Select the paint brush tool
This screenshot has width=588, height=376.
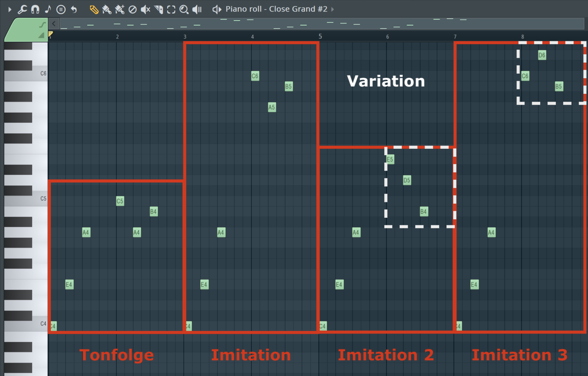pos(107,9)
